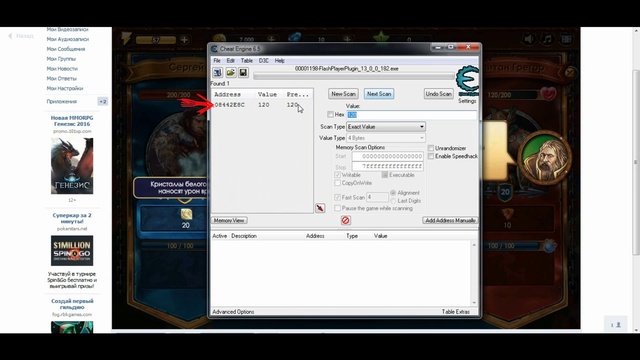Select found address 08442E8C row
This screenshot has height=360, width=640.
[262, 105]
